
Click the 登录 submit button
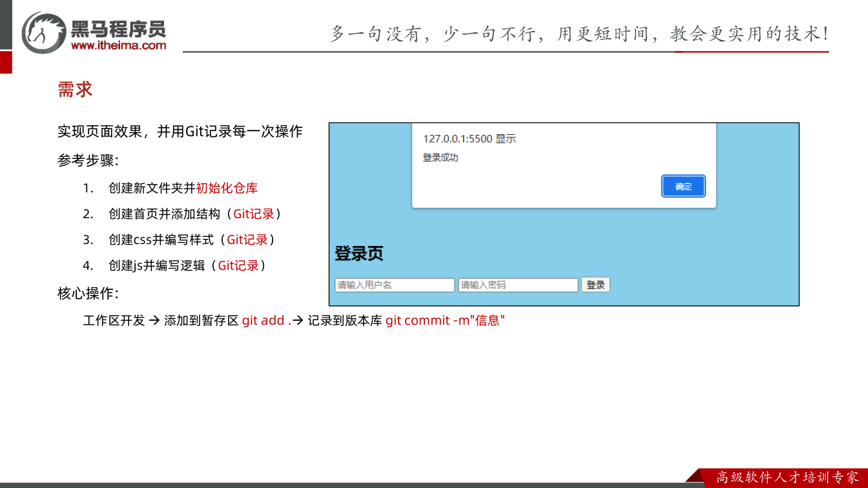tap(595, 285)
